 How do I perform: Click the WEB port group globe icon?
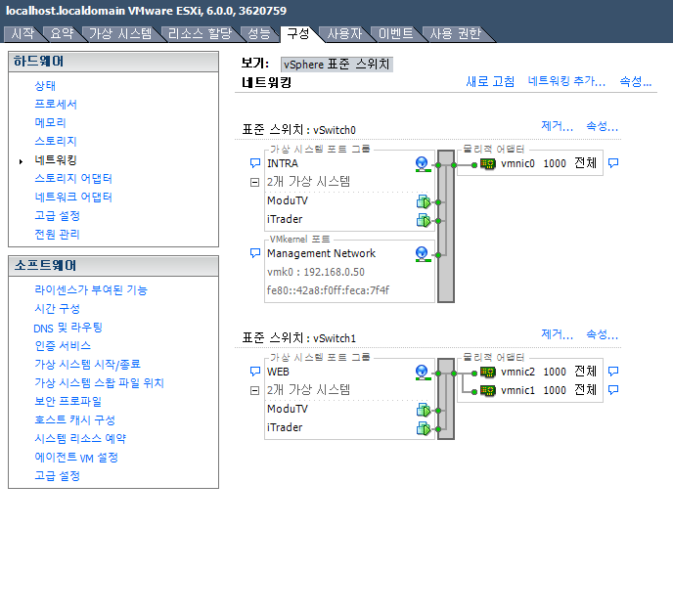[x=423, y=372]
